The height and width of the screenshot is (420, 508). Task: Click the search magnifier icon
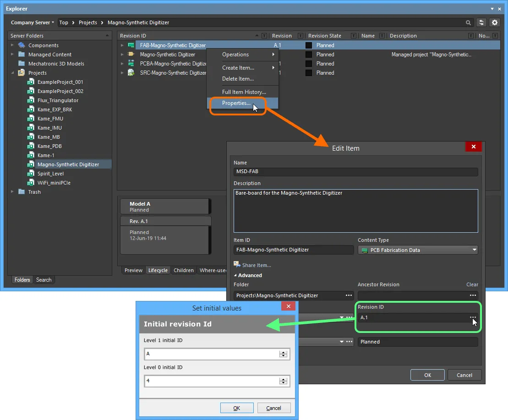click(468, 22)
